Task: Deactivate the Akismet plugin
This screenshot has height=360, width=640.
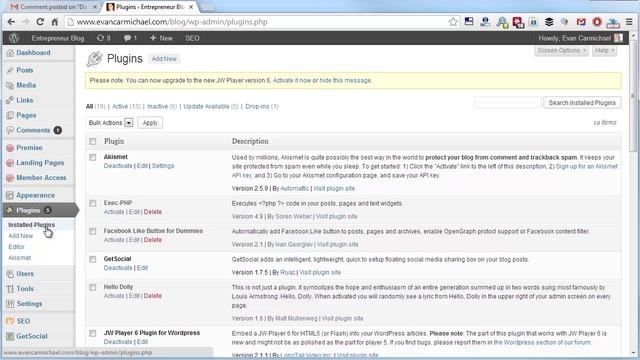Action: pyautogui.click(x=118, y=166)
